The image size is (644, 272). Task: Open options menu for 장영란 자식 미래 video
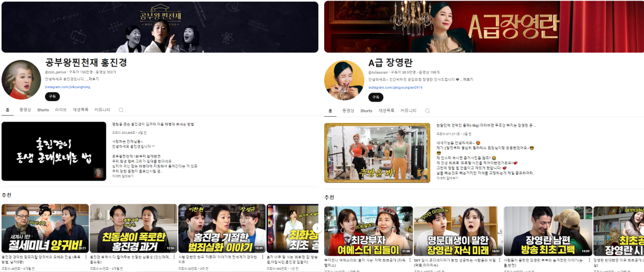click(500, 261)
